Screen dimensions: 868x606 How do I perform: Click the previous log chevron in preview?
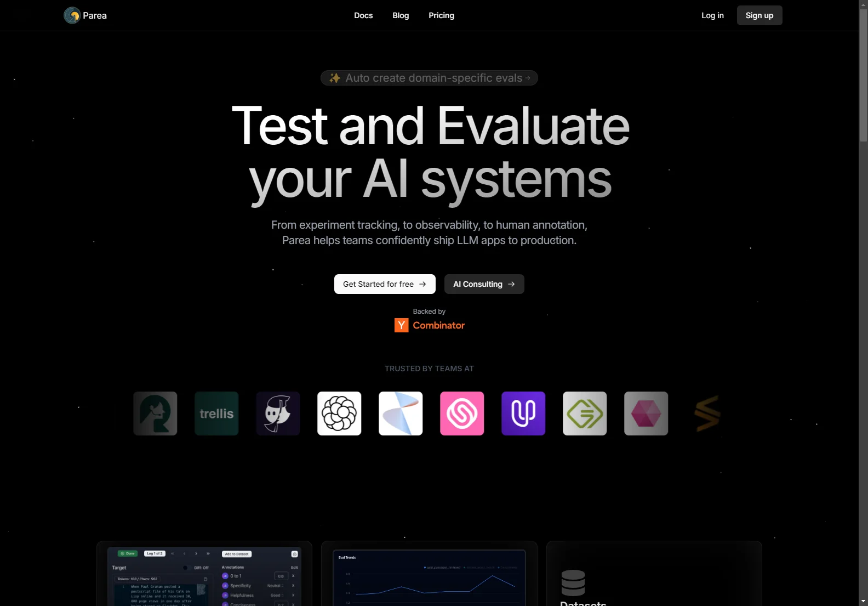(184, 553)
